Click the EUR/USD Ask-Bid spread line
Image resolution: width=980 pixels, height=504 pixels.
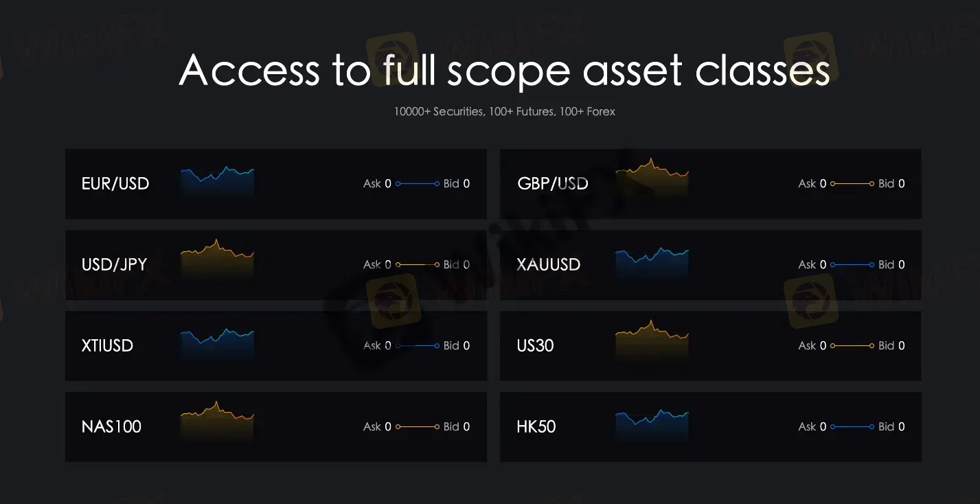point(417,184)
